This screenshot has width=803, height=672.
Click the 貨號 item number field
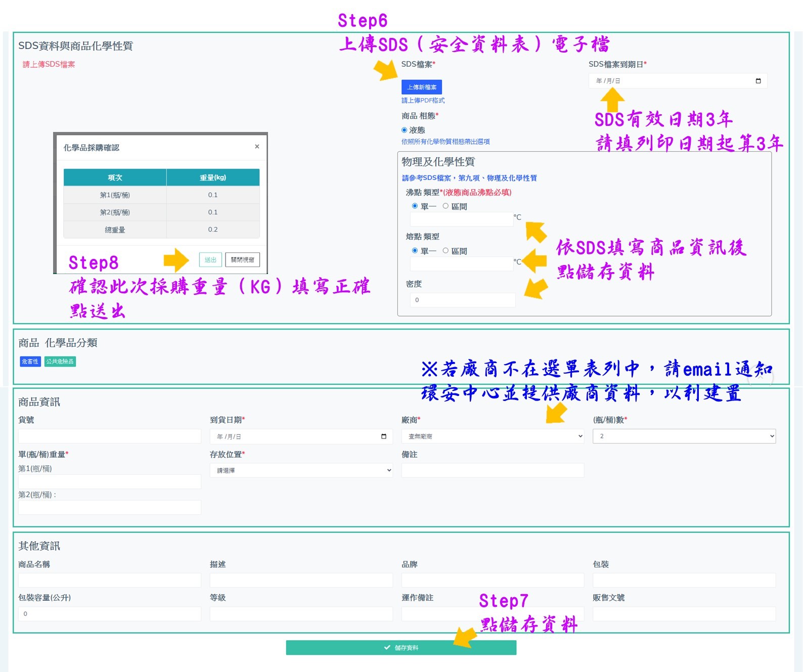pyautogui.click(x=109, y=436)
